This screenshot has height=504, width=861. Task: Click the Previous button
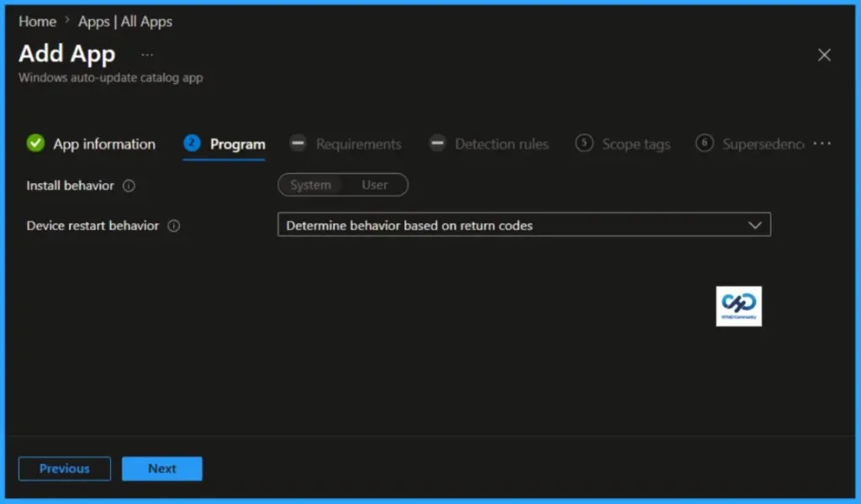(x=64, y=469)
